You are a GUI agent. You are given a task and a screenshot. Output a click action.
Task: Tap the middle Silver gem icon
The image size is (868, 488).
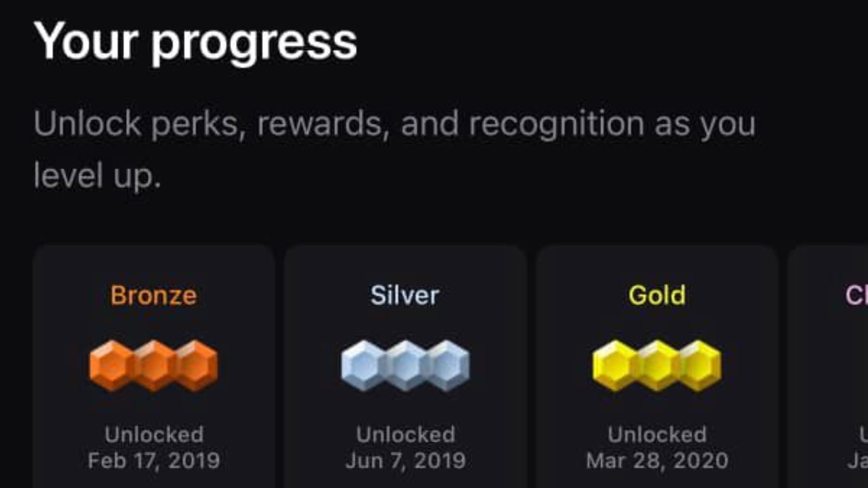405,365
